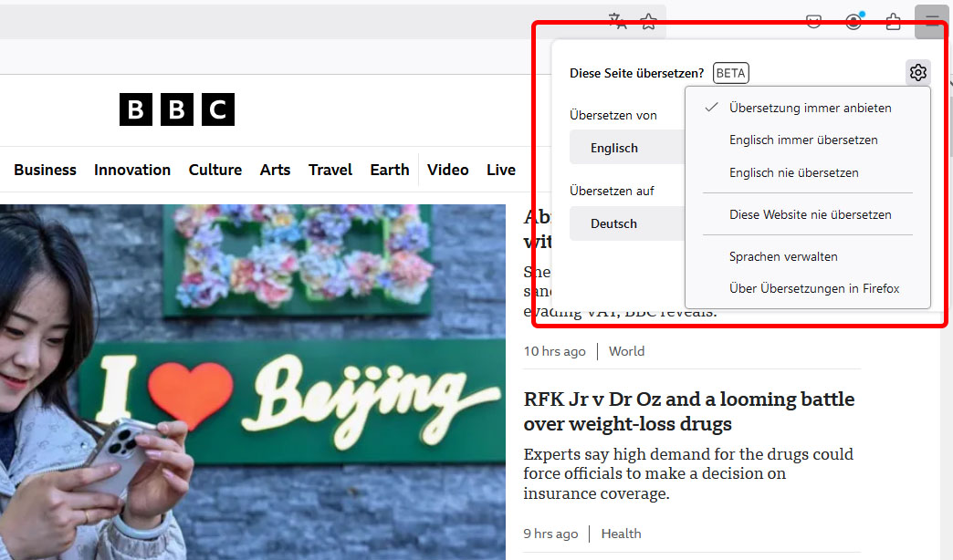
Task: Open the Business section
Action: point(45,170)
